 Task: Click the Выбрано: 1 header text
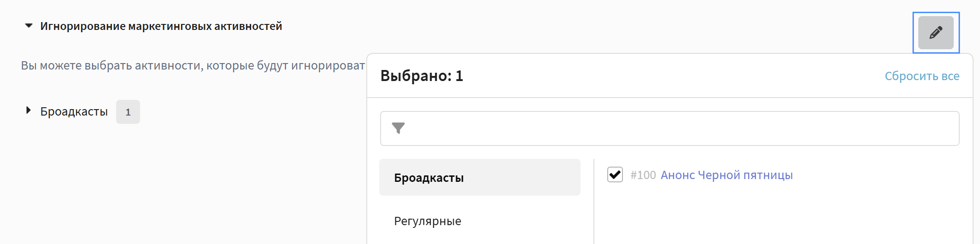coord(421,76)
